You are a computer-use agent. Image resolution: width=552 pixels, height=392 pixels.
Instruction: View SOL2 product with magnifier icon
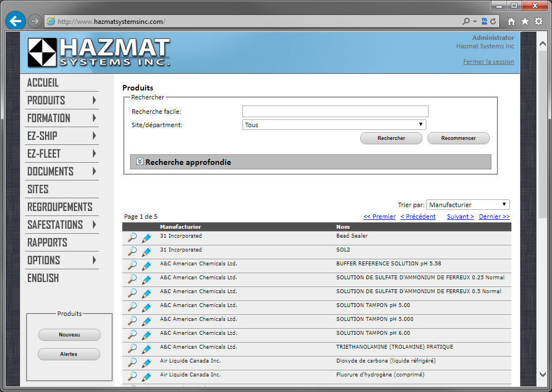(x=132, y=252)
